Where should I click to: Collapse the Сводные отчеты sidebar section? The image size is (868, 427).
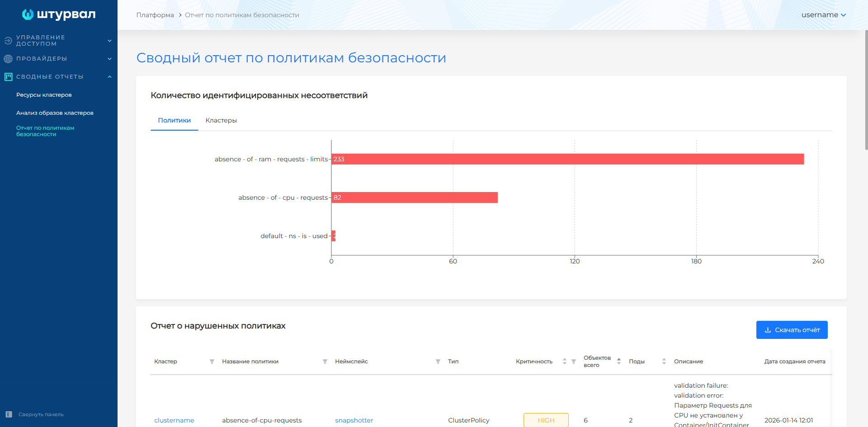tap(109, 77)
